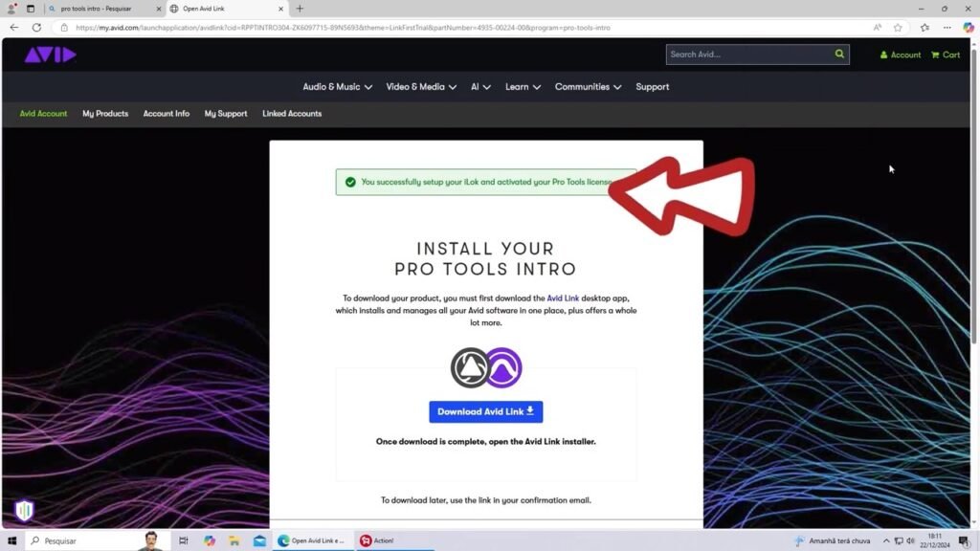Open the taskbar clock and date
980x551 pixels.
pyautogui.click(x=934, y=541)
